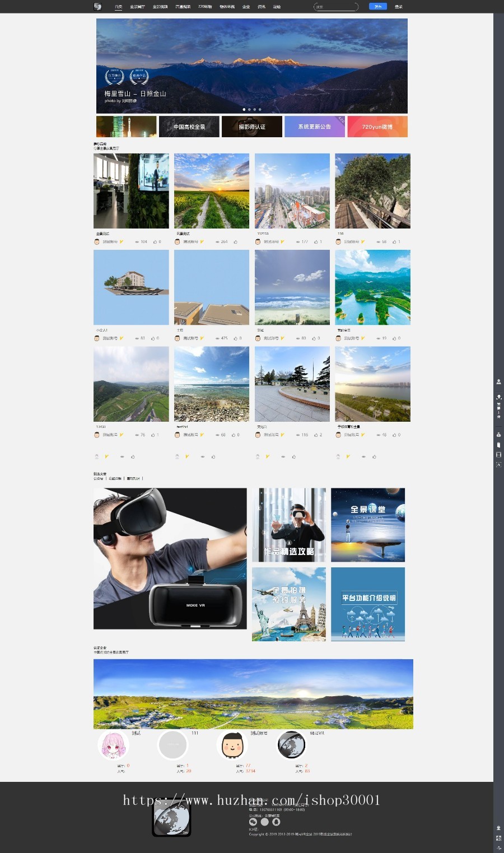This screenshot has width=504, height=853.
Task: Open the office interior panorama thumbnail
Action: tap(131, 191)
